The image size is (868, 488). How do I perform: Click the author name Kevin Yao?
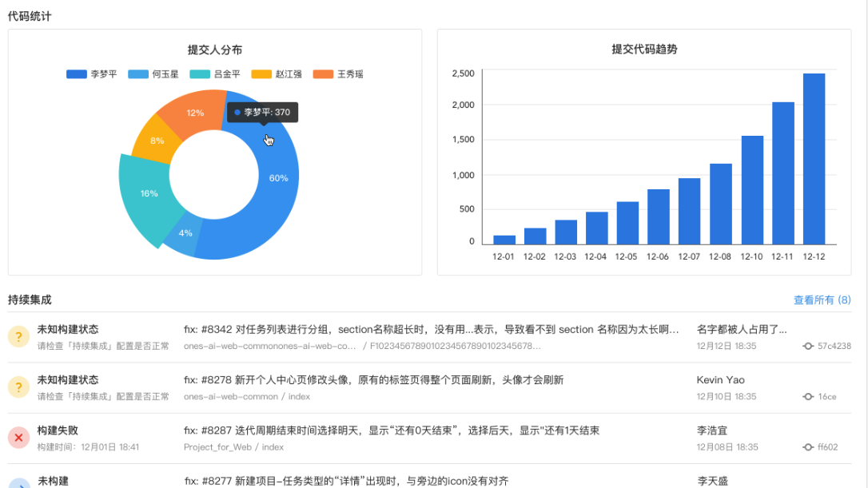[x=720, y=380]
